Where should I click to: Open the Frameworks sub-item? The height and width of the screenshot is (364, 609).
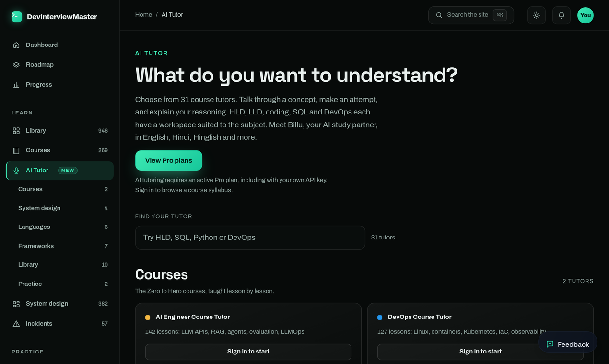(63, 246)
